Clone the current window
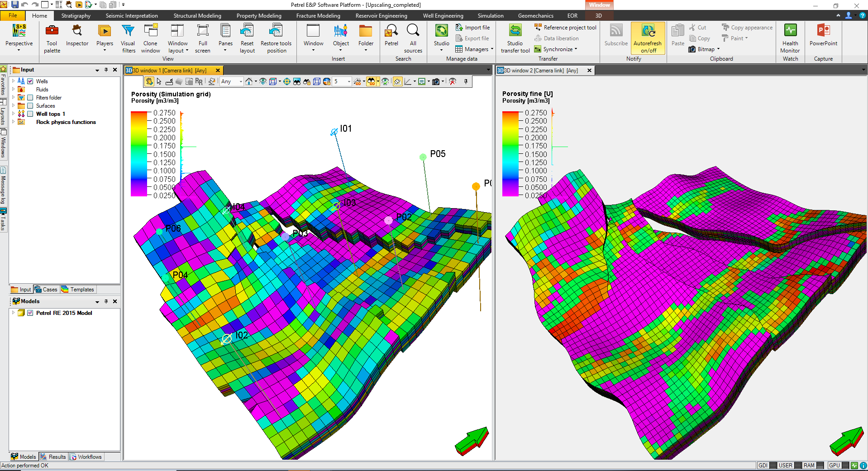 click(150, 38)
